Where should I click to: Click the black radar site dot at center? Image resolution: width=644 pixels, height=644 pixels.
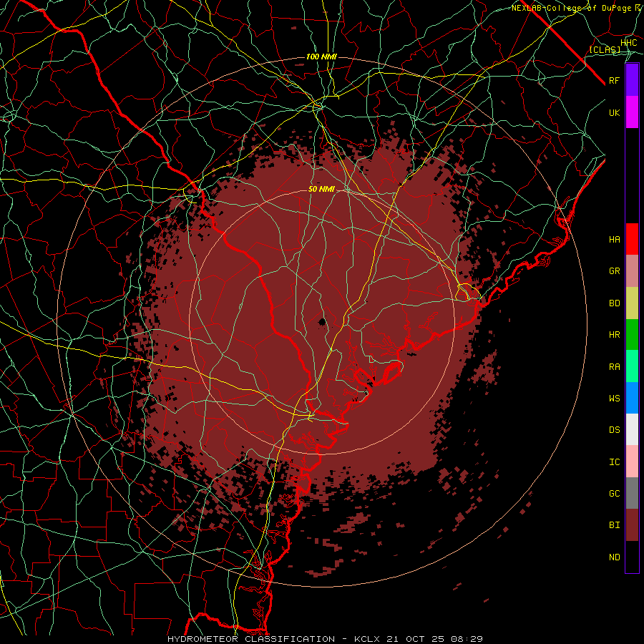pos(323,321)
